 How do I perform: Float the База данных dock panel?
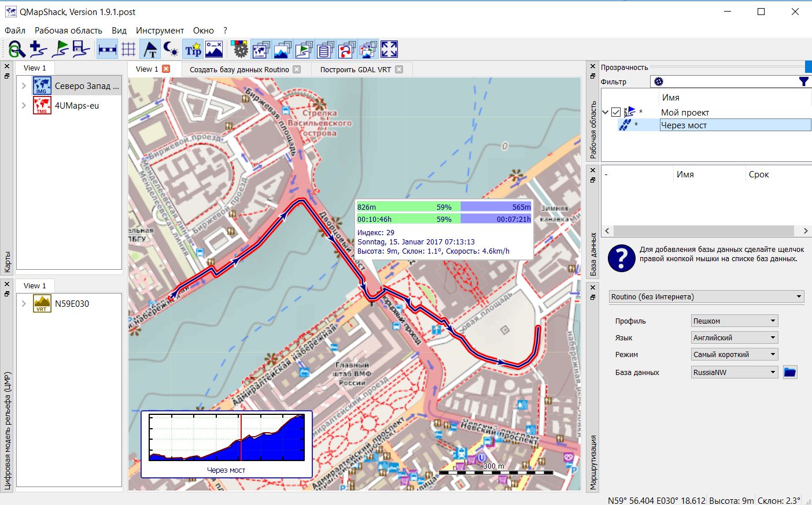coord(593,180)
